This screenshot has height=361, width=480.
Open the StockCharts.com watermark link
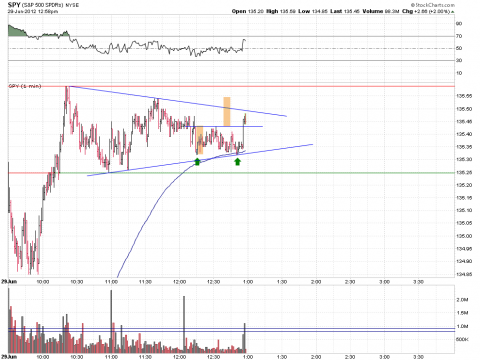tap(432, 5)
